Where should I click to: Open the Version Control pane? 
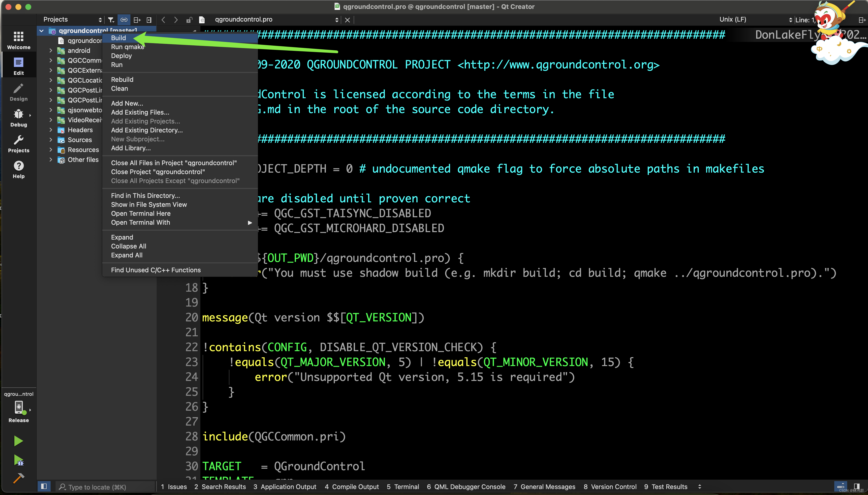click(x=610, y=487)
